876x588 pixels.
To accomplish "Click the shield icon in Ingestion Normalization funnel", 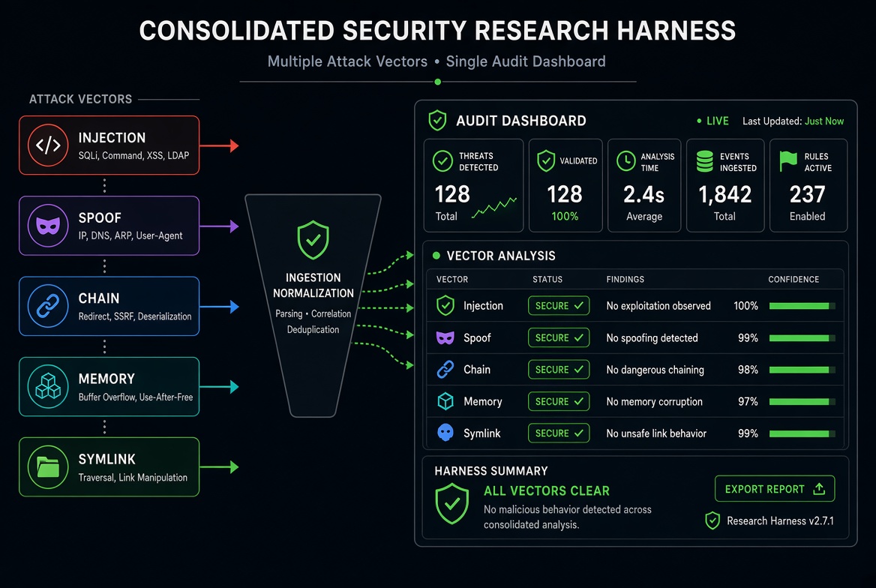I will 313,240.
